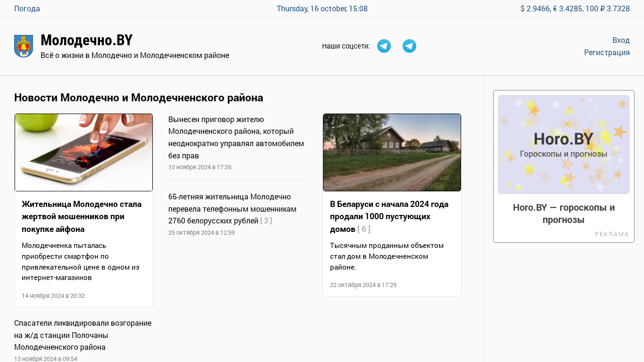Click the 'Наши соцсети:' label
Image resolution: width=644 pixels, height=362 pixels.
point(346,46)
